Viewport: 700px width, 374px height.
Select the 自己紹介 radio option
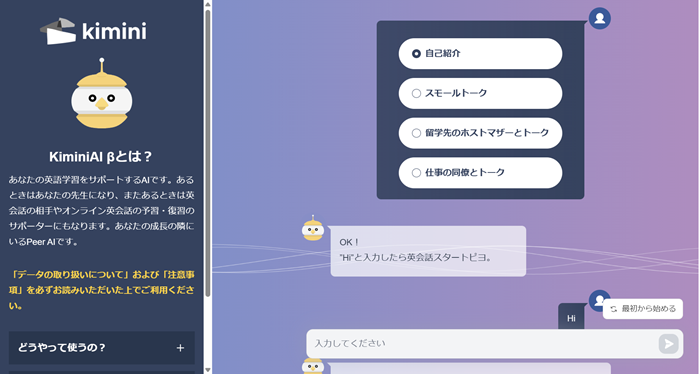[x=480, y=54]
